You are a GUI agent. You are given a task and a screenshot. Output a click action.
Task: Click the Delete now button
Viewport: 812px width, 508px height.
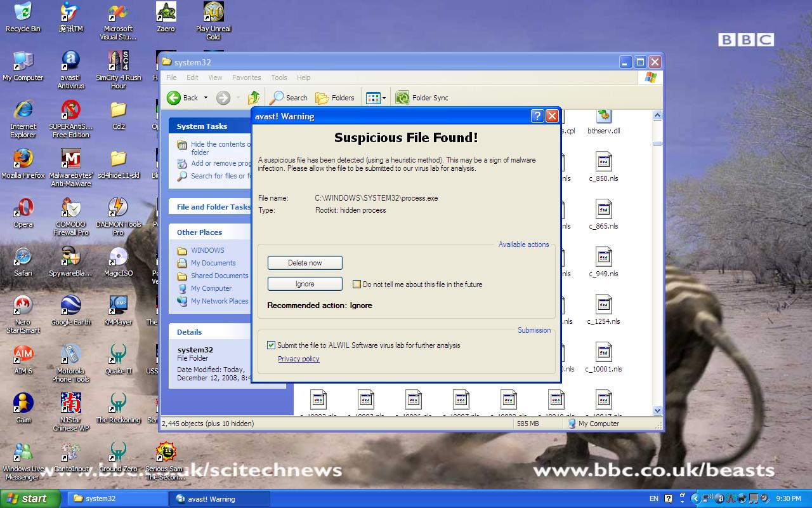(x=305, y=263)
